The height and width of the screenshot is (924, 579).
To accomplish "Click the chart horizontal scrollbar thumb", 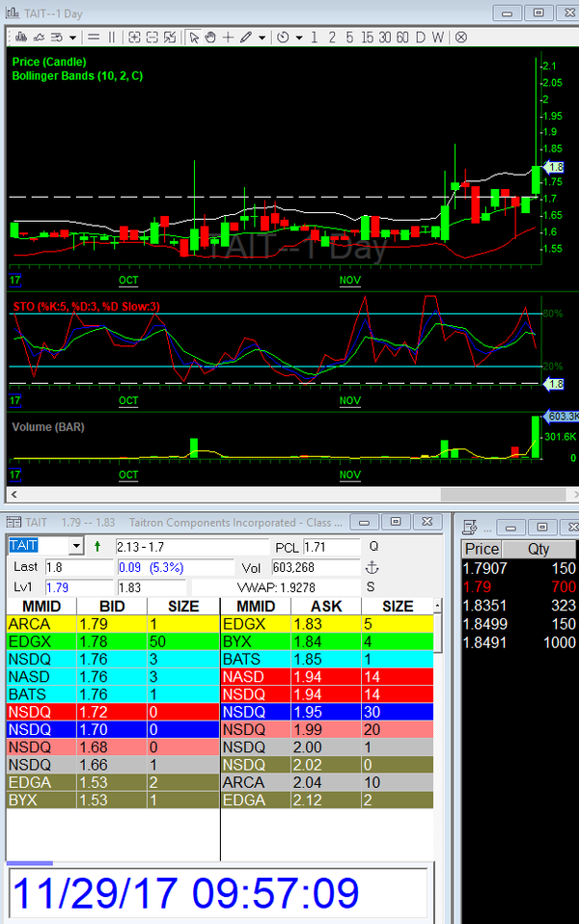I will 509,494.
